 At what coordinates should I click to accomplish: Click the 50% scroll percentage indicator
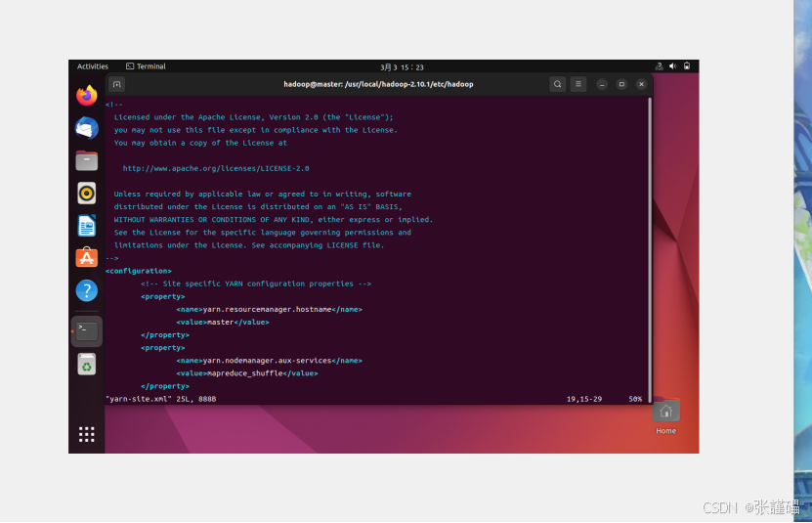point(635,399)
